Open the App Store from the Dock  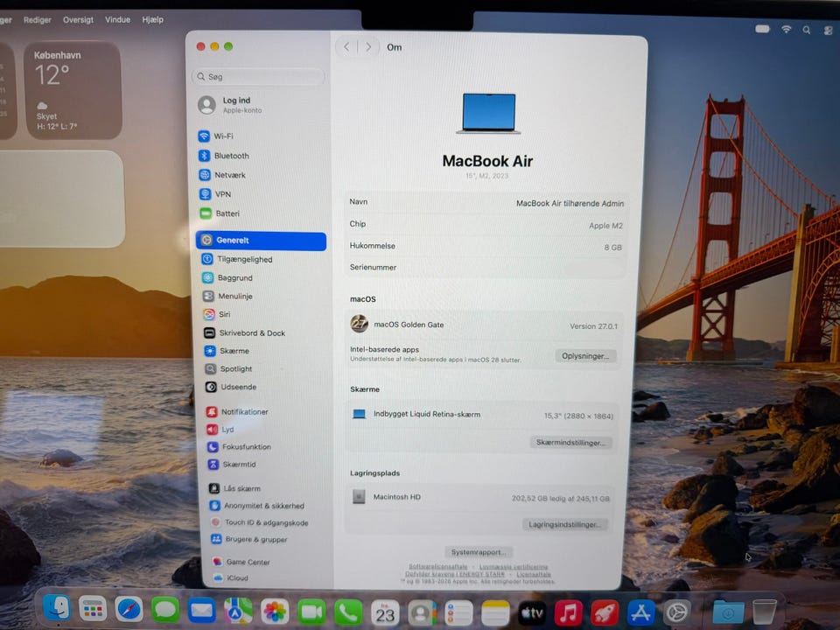click(640, 612)
